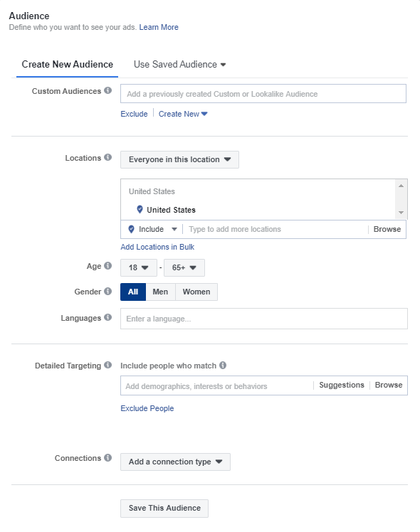Click the Custom Audiences info icon
The height and width of the screenshot is (532, 420).
(x=107, y=90)
